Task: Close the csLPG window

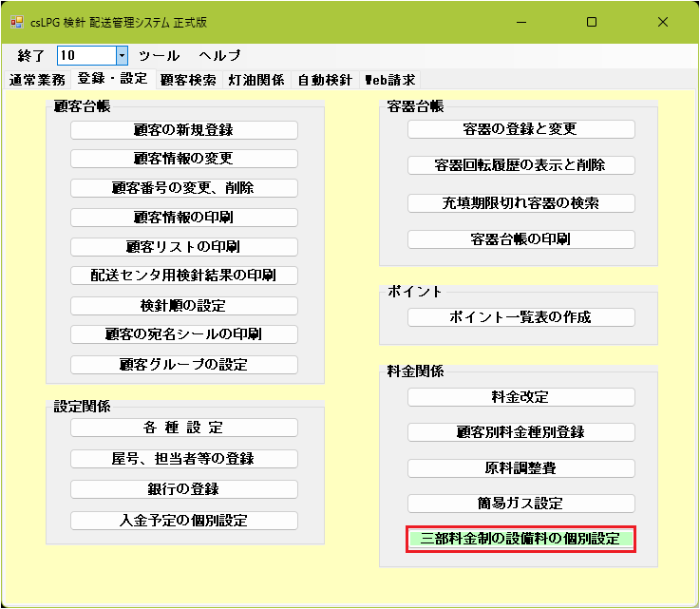Action: coord(663,22)
